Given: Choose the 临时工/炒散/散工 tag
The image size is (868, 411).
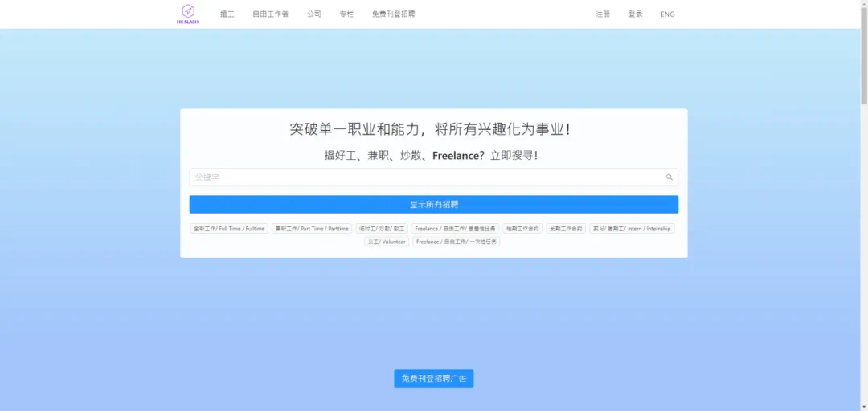Looking at the screenshot, I should pyautogui.click(x=382, y=229).
